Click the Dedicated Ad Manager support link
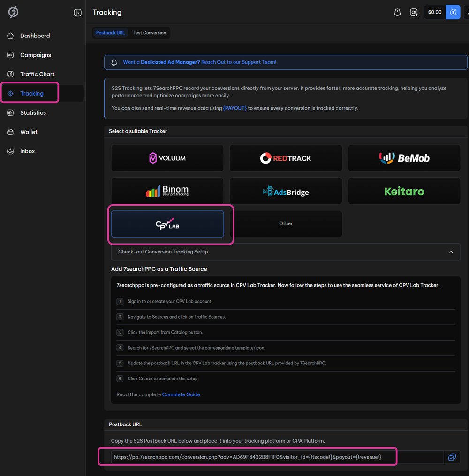Viewport: 469px width, 476px height. (199, 62)
